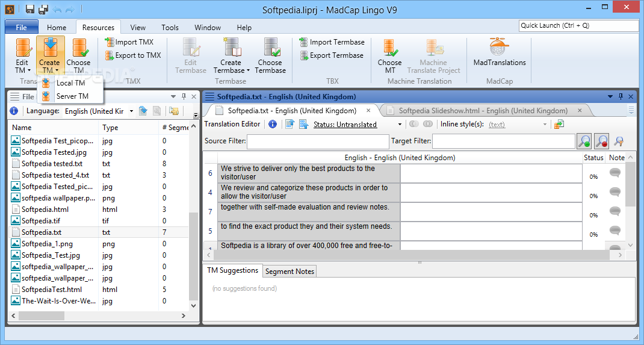The image size is (644, 345).
Task: Click the Source Filter input field
Action: [318, 141]
